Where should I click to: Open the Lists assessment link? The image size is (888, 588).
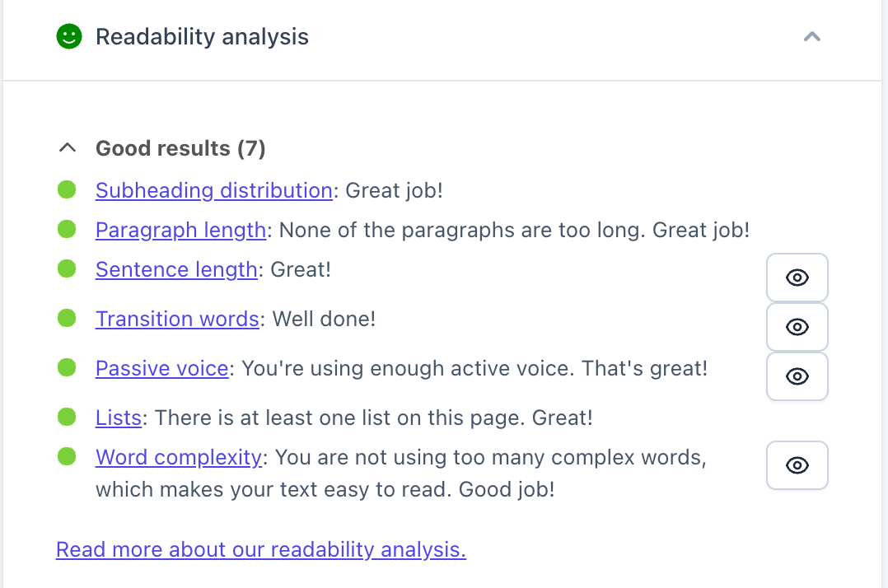coord(119,418)
